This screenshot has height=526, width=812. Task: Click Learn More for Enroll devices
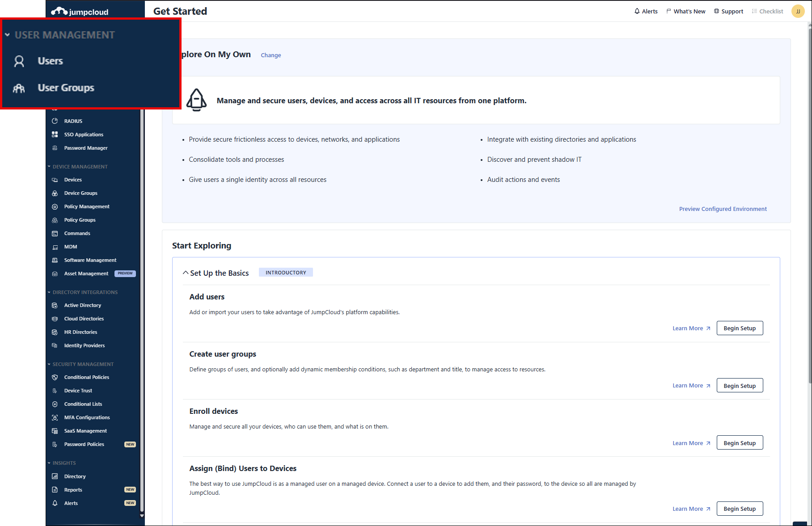pyautogui.click(x=691, y=443)
